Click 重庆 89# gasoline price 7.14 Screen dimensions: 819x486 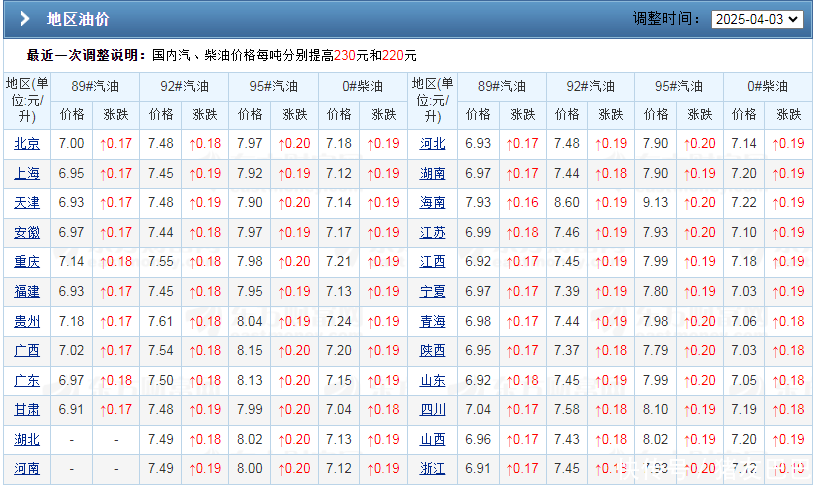tap(72, 262)
